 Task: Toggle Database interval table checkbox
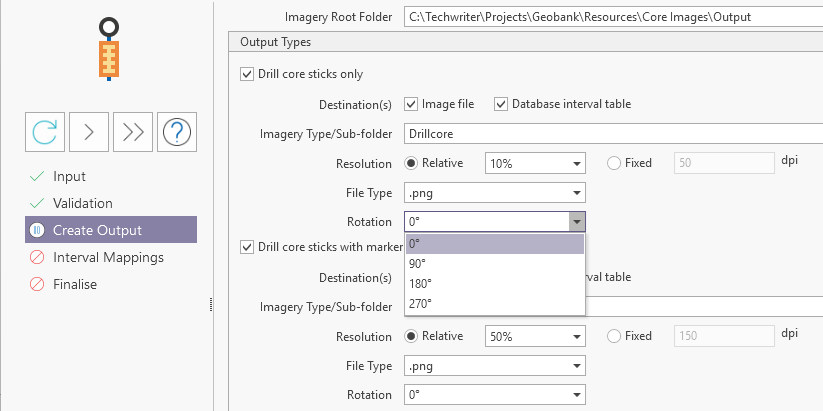click(x=501, y=104)
